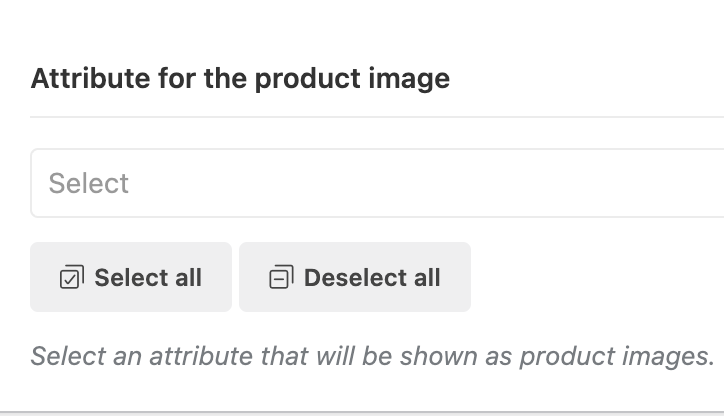Screen dimensions: 724x416
Task: Click the minus icon on Deselect all
Action: (x=280, y=278)
